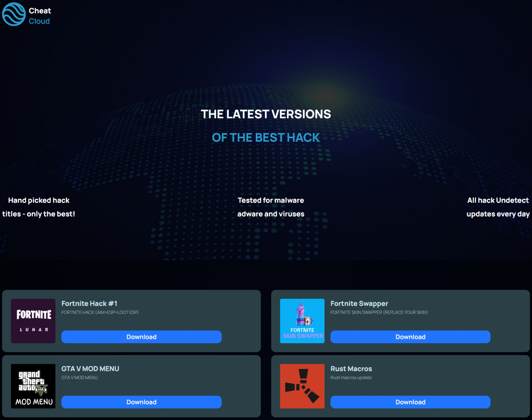Click the 'titles - only the best!' line
Screen dimensions: 532x420
(39, 214)
